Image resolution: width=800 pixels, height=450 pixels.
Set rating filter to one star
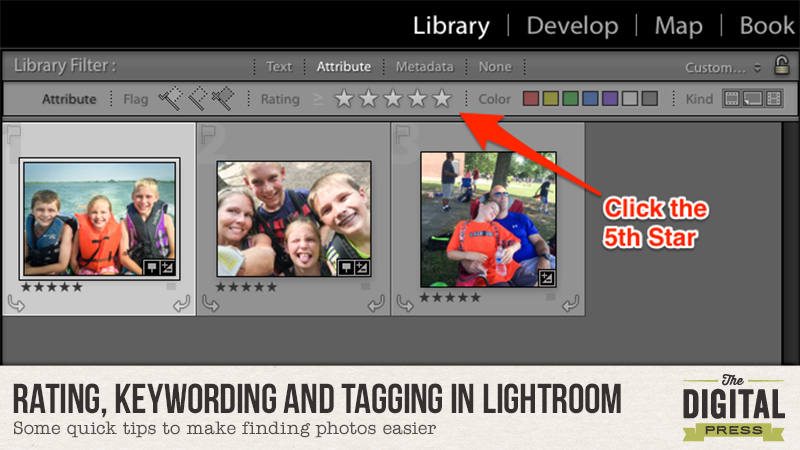point(344,98)
